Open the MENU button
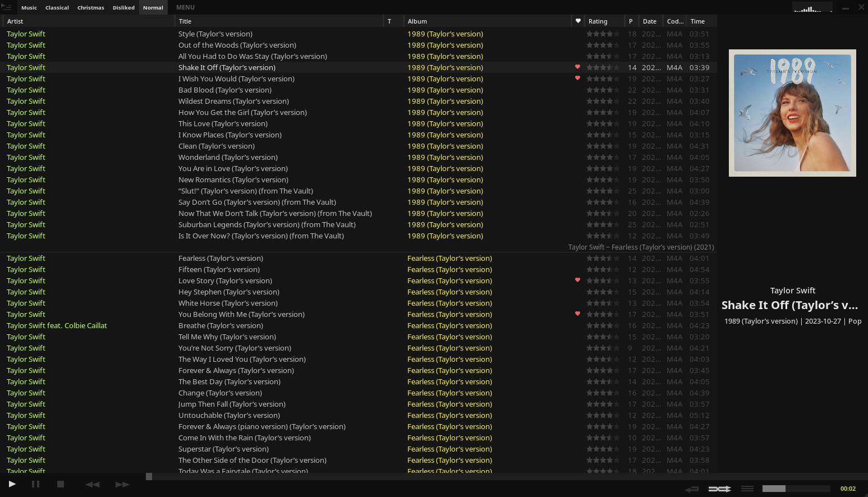868x497 pixels. tap(185, 8)
